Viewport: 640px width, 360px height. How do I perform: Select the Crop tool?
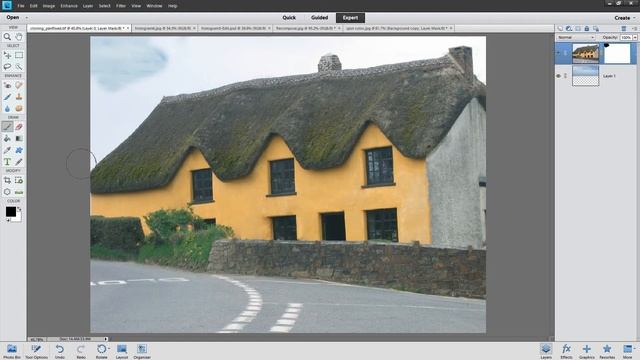tap(7, 180)
